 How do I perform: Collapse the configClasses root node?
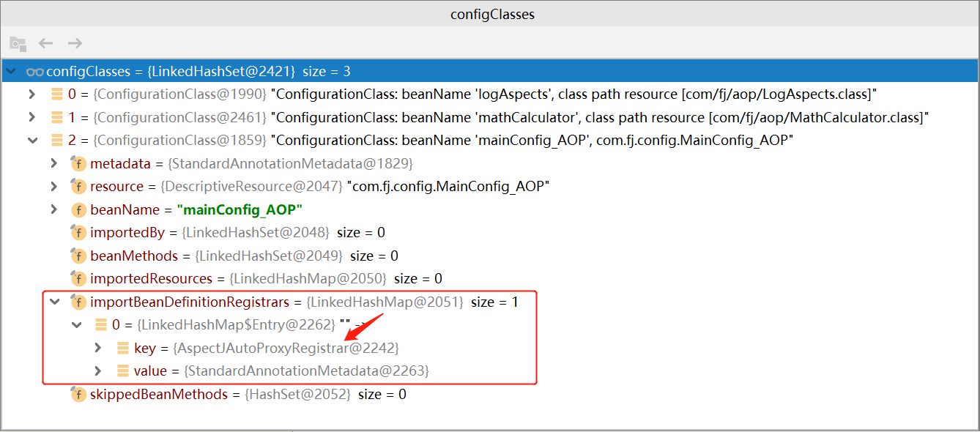[x=10, y=71]
